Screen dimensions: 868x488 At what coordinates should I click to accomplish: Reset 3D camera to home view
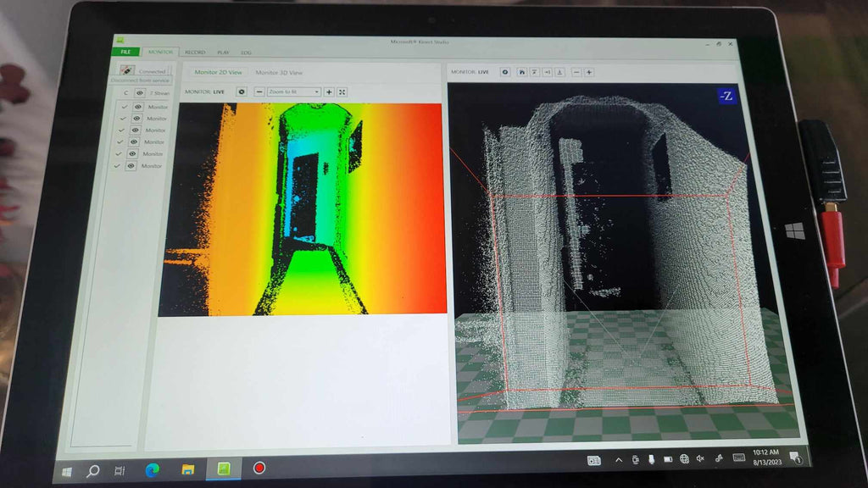521,72
